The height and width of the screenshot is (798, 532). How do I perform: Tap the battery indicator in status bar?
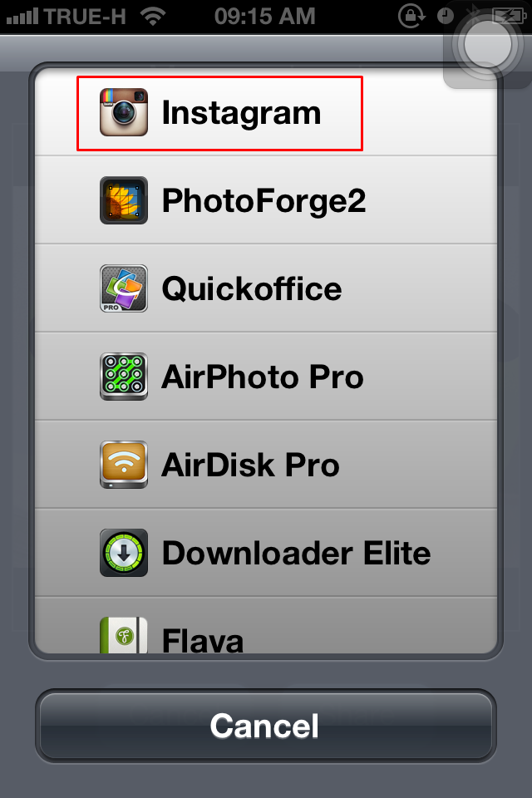tap(510, 17)
